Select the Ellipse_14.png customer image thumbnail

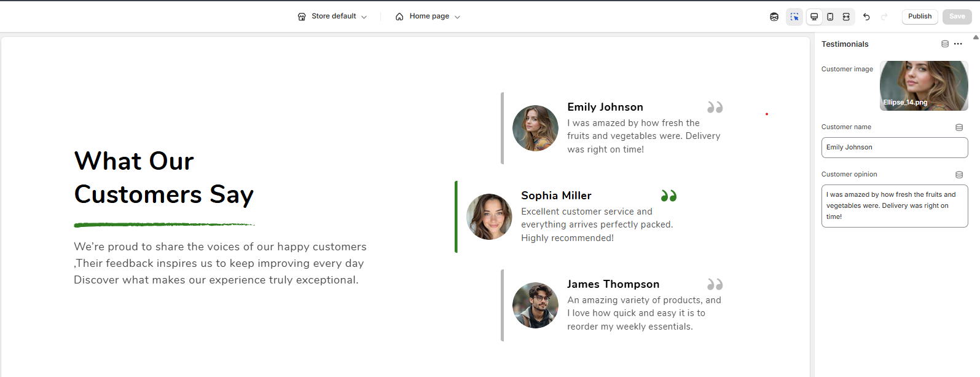(x=923, y=85)
